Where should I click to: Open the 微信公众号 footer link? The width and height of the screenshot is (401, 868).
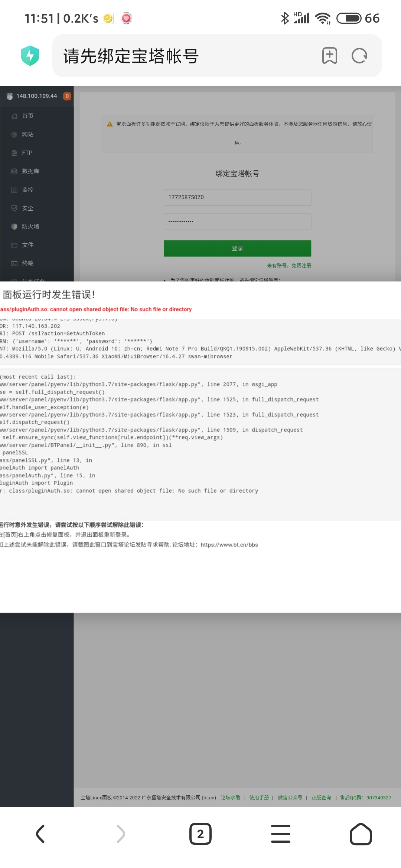pos(290,798)
